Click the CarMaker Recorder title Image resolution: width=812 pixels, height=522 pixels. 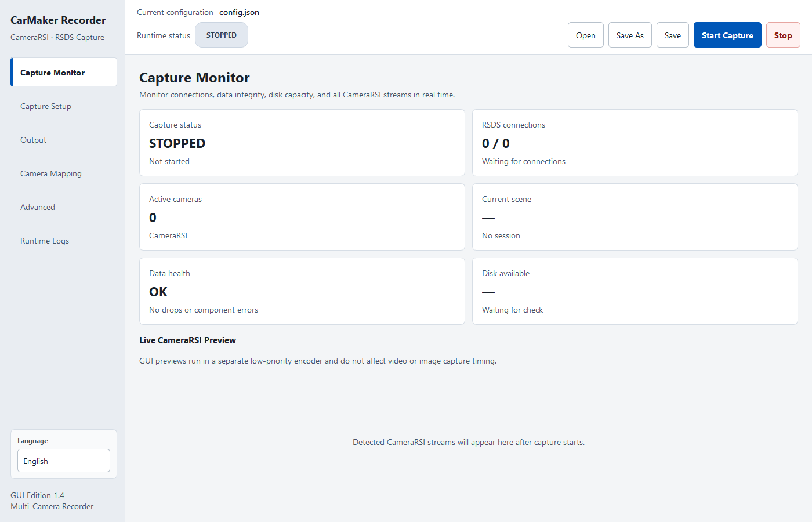click(58, 20)
